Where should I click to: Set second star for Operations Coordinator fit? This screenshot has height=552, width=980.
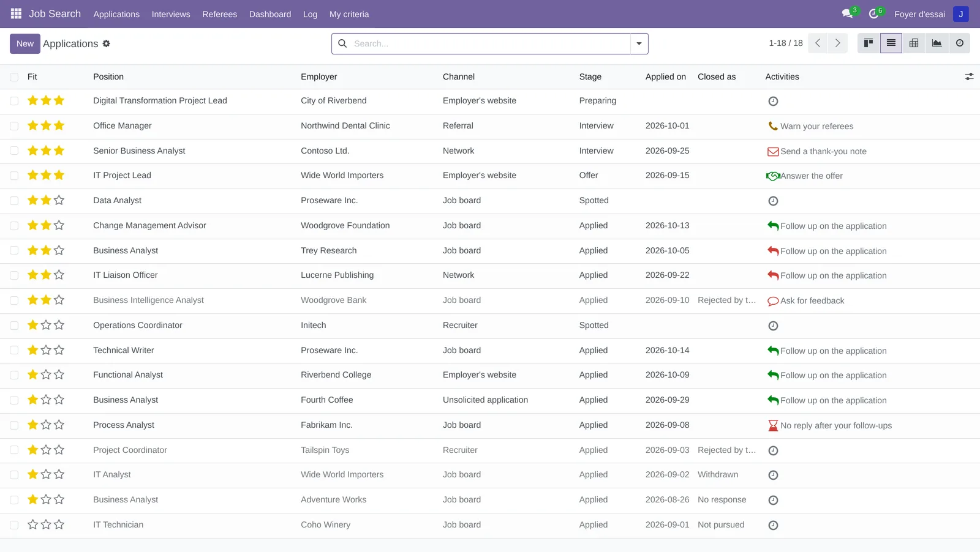46,325
